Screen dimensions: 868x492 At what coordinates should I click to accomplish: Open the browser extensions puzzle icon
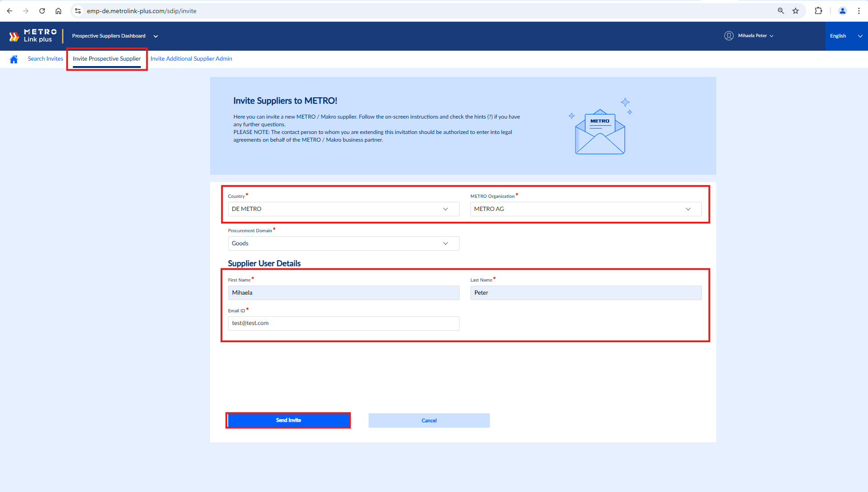818,11
